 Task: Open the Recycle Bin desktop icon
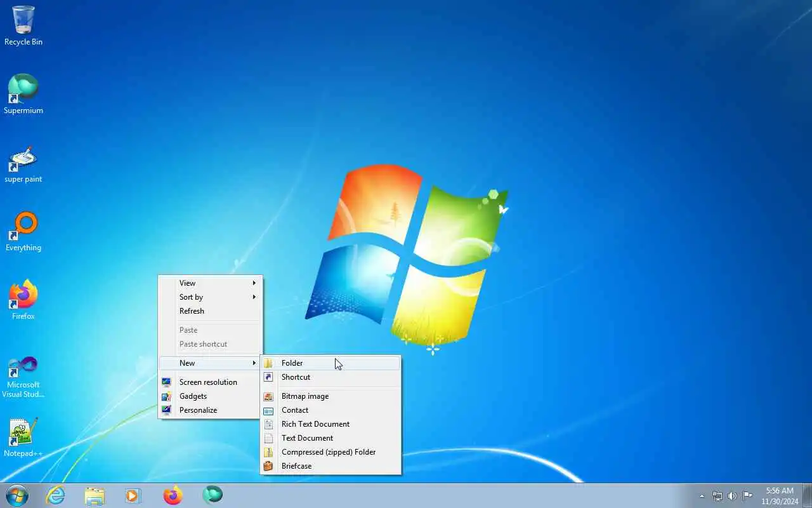[x=23, y=26]
